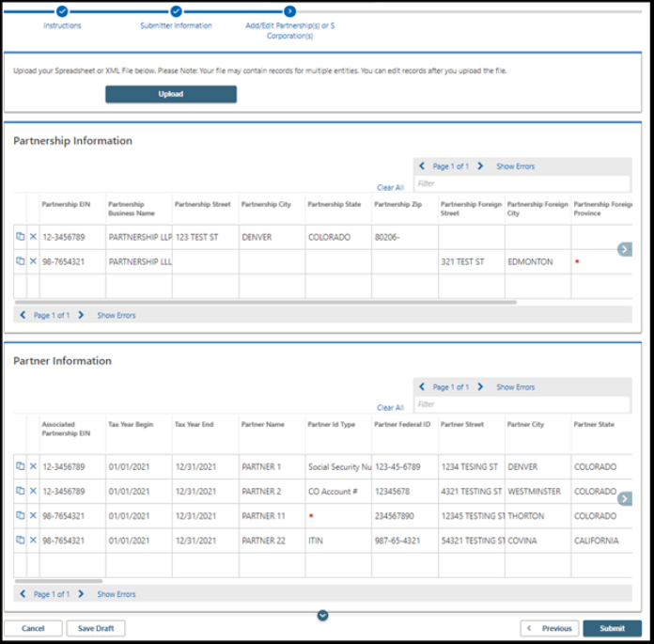654x644 pixels.
Task: Open the Submitter Information step
Action: pos(176,11)
